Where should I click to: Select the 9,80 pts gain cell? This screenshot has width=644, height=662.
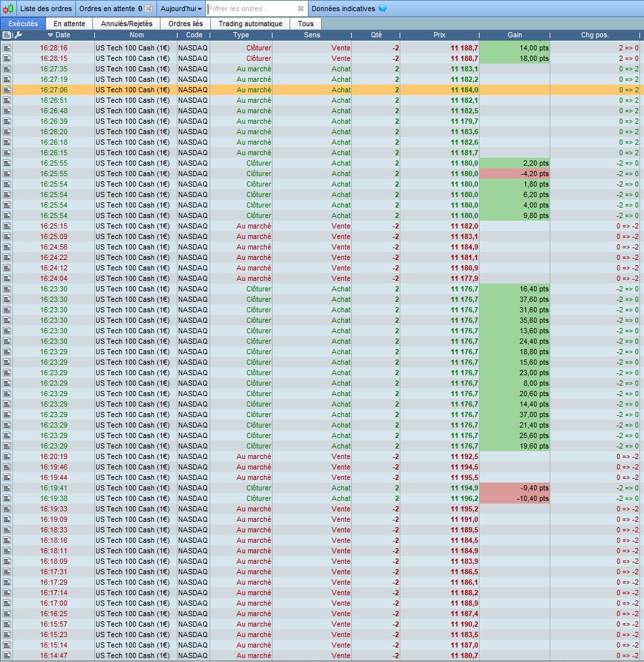514,215
